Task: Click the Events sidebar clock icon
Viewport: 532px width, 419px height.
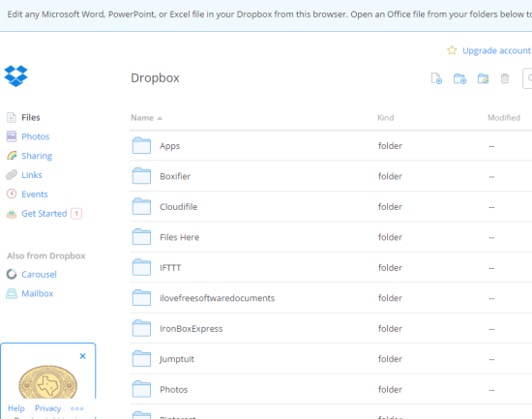Action: (x=12, y=194)
